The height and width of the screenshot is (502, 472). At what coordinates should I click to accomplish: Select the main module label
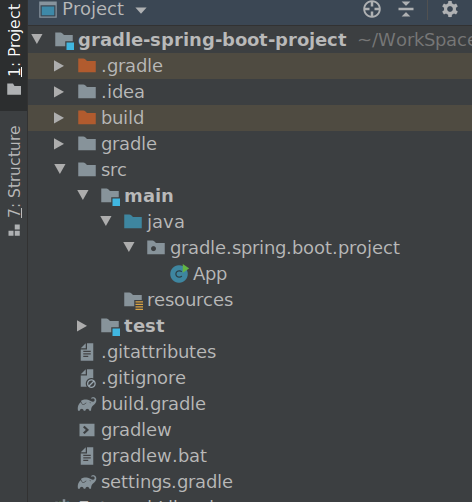point(149,196)
